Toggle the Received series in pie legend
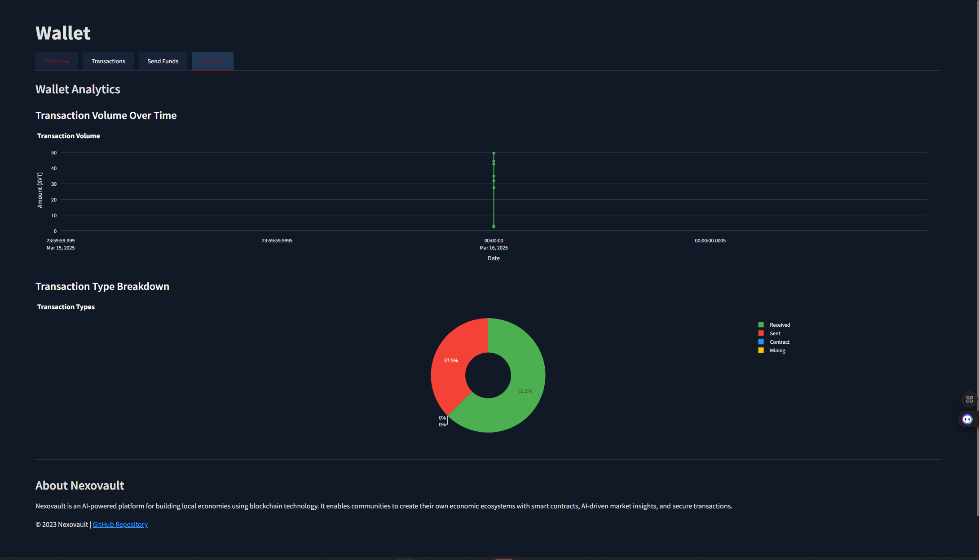The width and height of the screenshot is (979, 560). [780, 325]
